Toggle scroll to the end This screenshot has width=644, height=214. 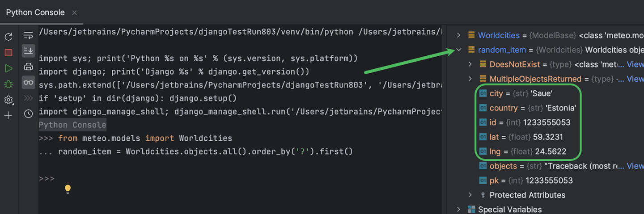pyautogui.click(x=28, y=51)
